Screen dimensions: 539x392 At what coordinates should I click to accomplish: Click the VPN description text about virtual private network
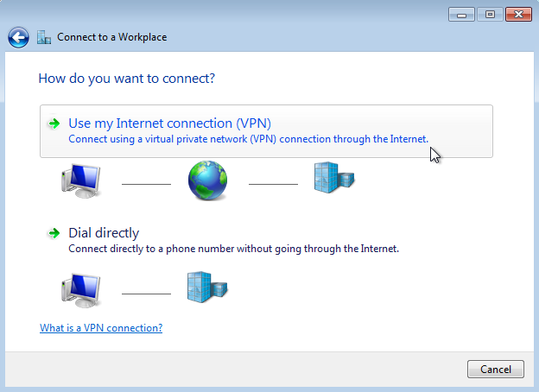[x=248, y=139]
